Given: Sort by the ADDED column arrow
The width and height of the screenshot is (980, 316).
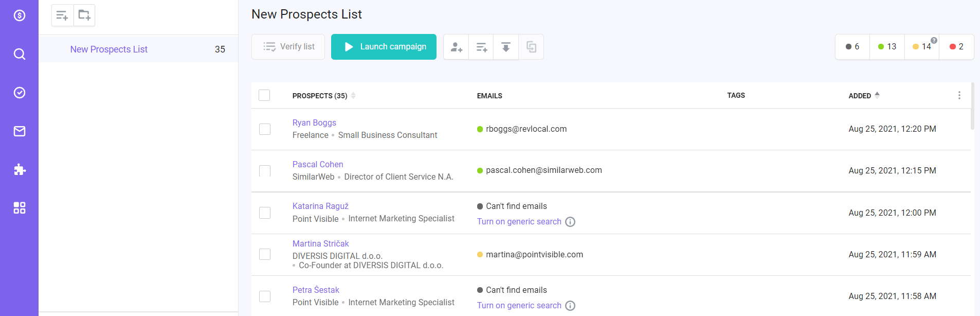Looking at the screenshot, I should coord(877,95).
